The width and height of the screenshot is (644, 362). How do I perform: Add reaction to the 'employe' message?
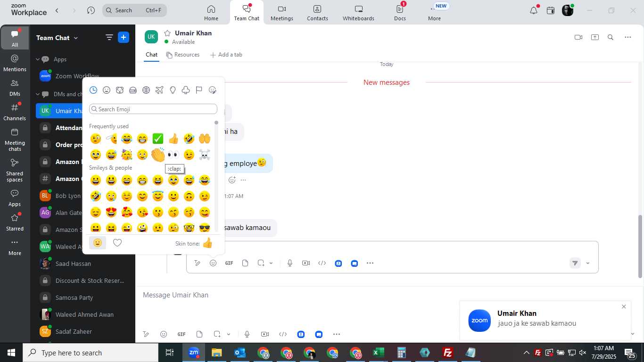coord(232,180)
